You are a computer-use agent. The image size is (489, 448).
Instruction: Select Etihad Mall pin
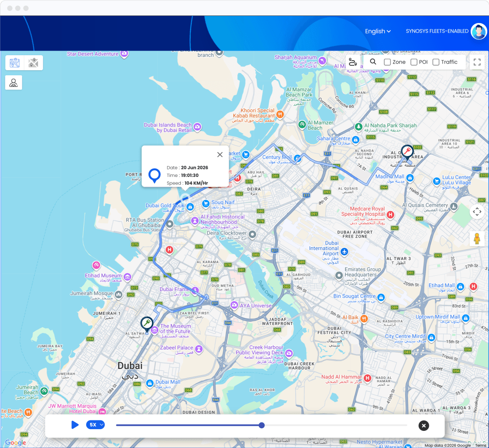(461, 286)
